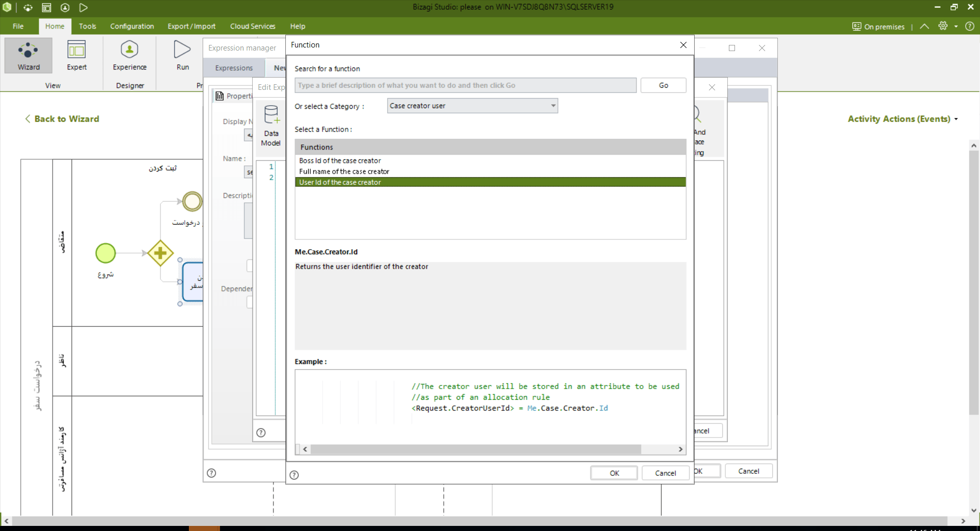Click the Bizagi logo in the title bar
The height and width of the screenshot is (531, 980).
pyautogui.click(x=7, y=7)
